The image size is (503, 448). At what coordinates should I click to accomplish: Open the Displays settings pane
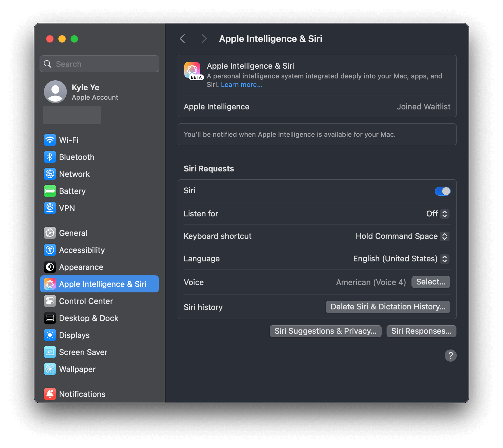pos(74,335)
